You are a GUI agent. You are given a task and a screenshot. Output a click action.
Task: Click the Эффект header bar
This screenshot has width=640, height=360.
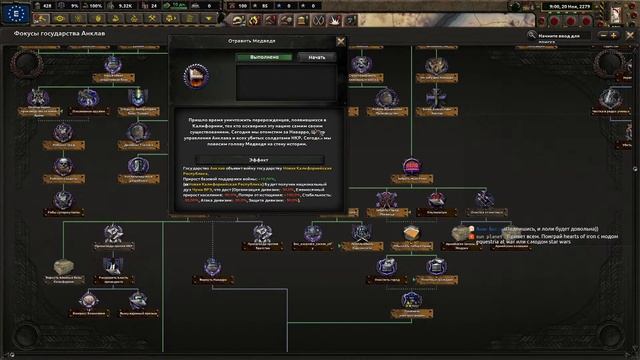[260, 160]
